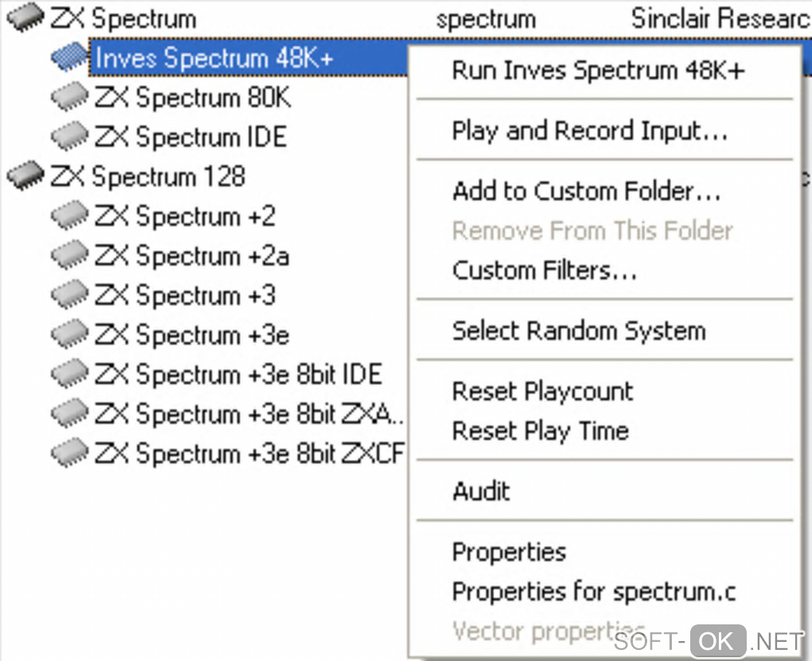Open Play and Record Input option
This screenshot has height=661, width=812.
tap(589, 131)
